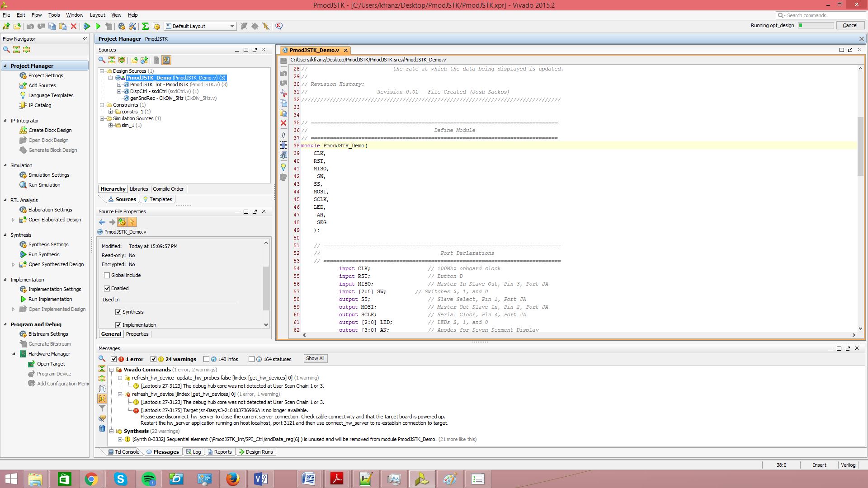Click Flow Navigator search magnifier icon
Image resolution: width=868 pixels, height=488 pixels.
(x=6, y=50)
